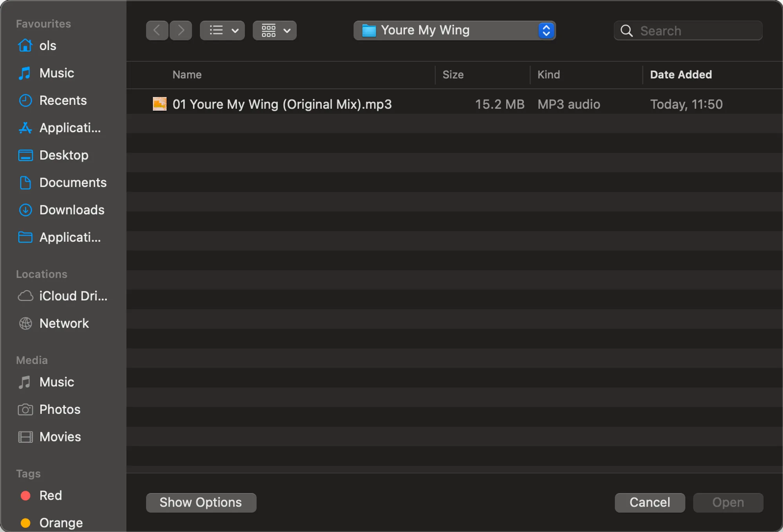This screenshot has height=532, width=783.
Task: Click the forward navigation arrow
Action: [180, 31]
